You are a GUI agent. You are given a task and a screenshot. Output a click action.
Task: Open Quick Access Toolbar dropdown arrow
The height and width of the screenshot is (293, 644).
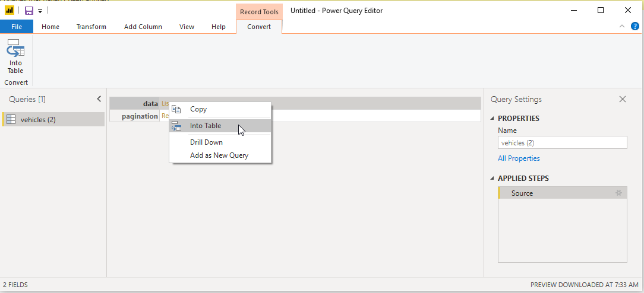click(x=40, y=11)
